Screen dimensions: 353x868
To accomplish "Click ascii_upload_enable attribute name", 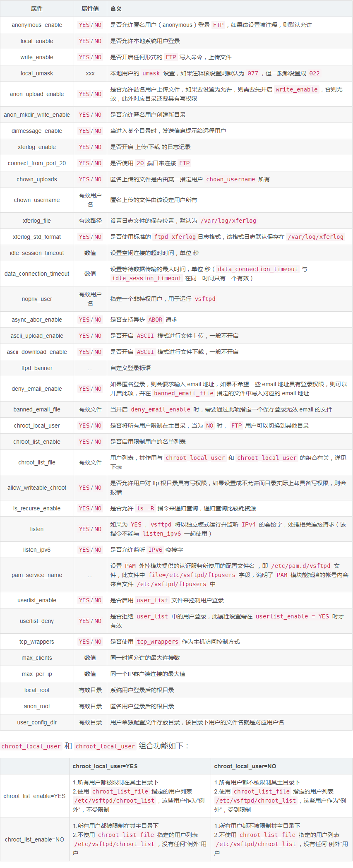I will [x=37, y=336].
